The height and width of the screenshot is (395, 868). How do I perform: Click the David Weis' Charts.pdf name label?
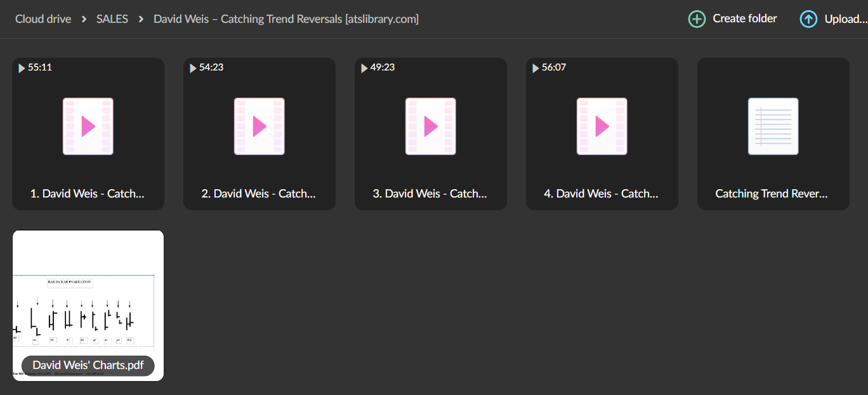click(x=88, y=366)
